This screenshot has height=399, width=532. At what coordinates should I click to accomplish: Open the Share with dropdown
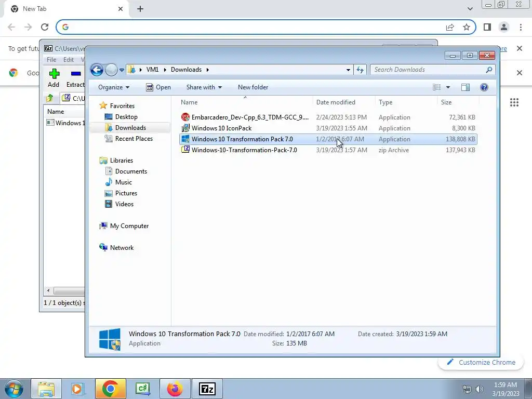(x=204, y=87)
